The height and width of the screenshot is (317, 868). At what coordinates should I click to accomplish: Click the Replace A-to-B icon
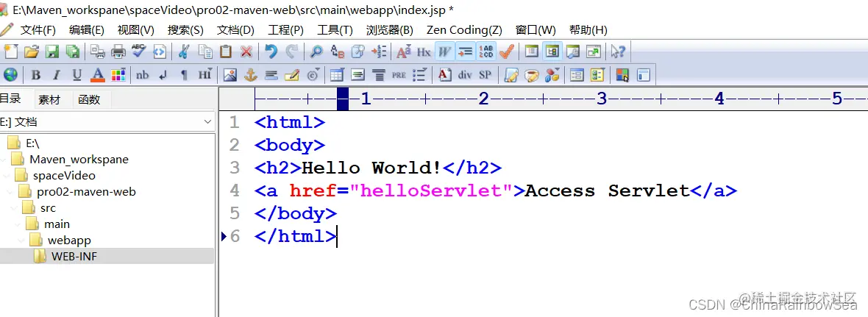(338, 52)
